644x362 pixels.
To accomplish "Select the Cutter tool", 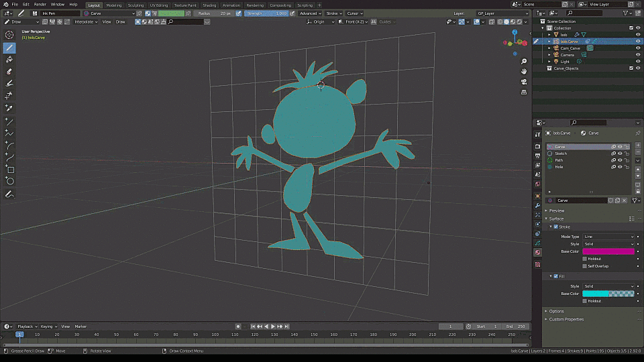I will click(x=9, y=95).
